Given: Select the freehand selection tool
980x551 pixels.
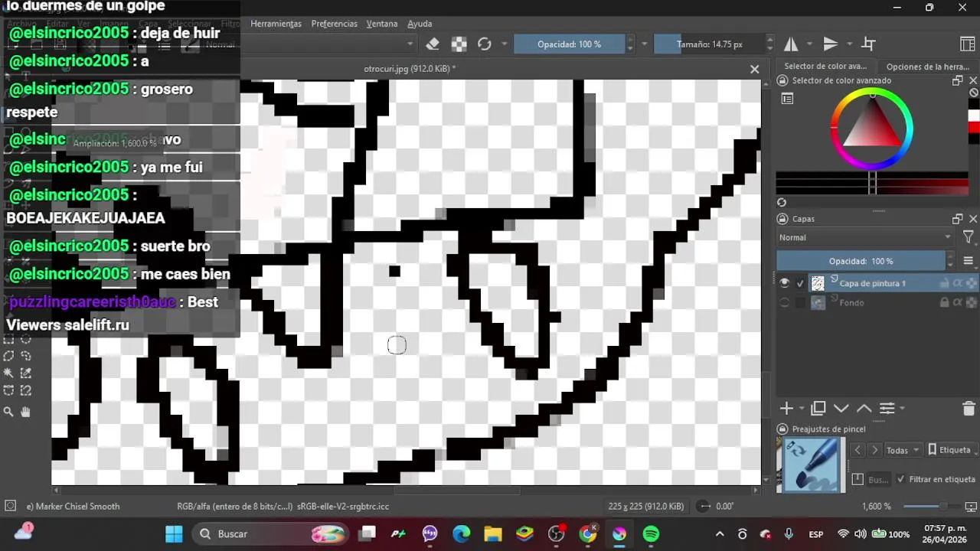Looking at the screenshot, I should 26,356.
